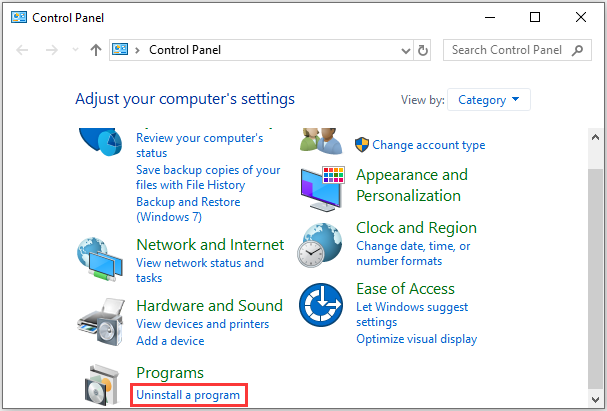
Task: Click Appearance and Personalization monitor icon
Action: tap(322, 188)
